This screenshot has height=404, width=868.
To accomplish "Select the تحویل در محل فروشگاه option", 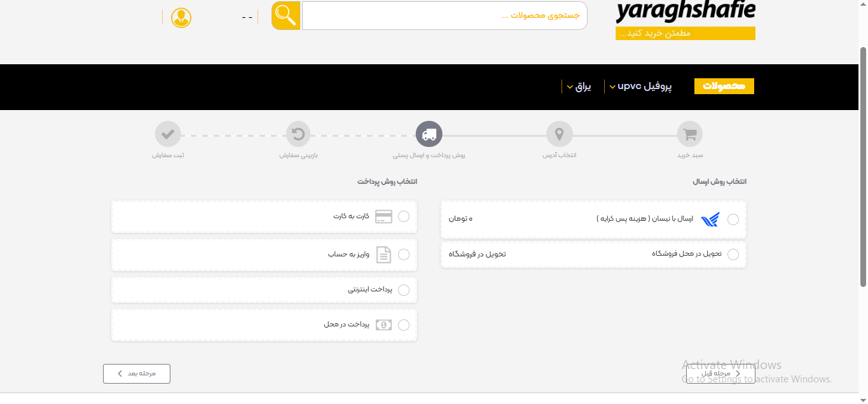I will (733, 254).
